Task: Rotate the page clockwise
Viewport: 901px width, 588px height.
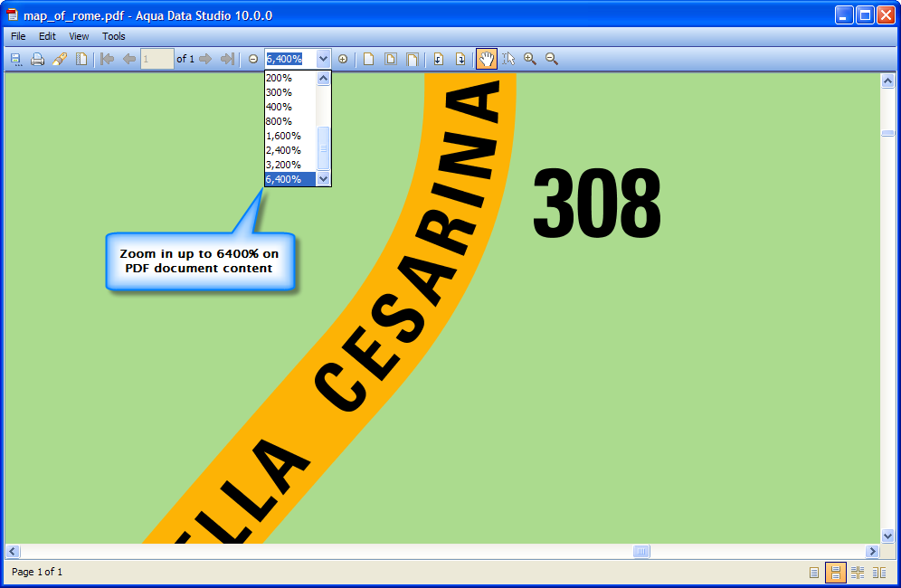Action: [x=460, y=59]
